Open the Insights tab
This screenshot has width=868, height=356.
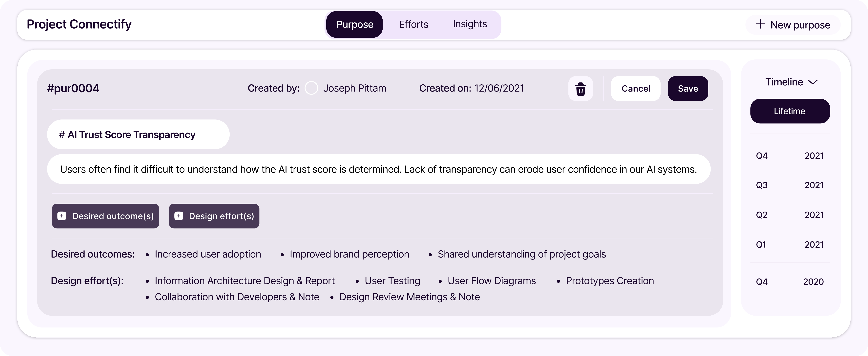tap(470, 24)
